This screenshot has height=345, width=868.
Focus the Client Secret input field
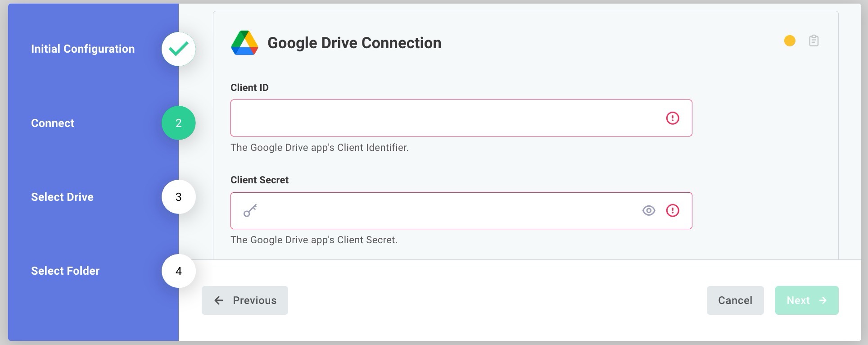coord(461,211)
